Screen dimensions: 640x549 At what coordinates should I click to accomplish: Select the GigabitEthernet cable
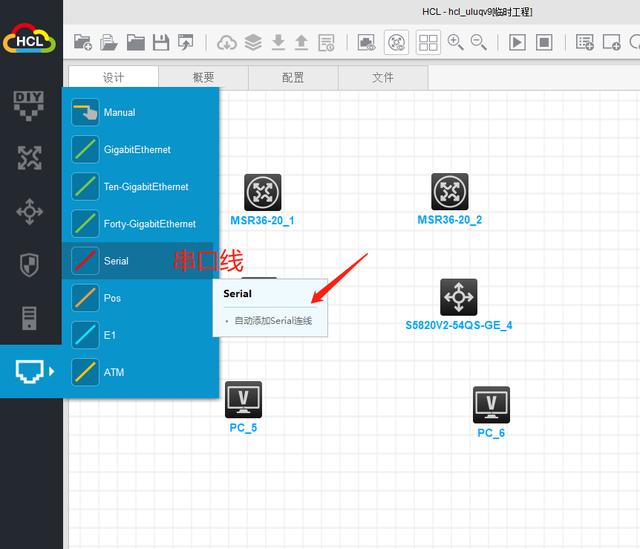(140, 149)
